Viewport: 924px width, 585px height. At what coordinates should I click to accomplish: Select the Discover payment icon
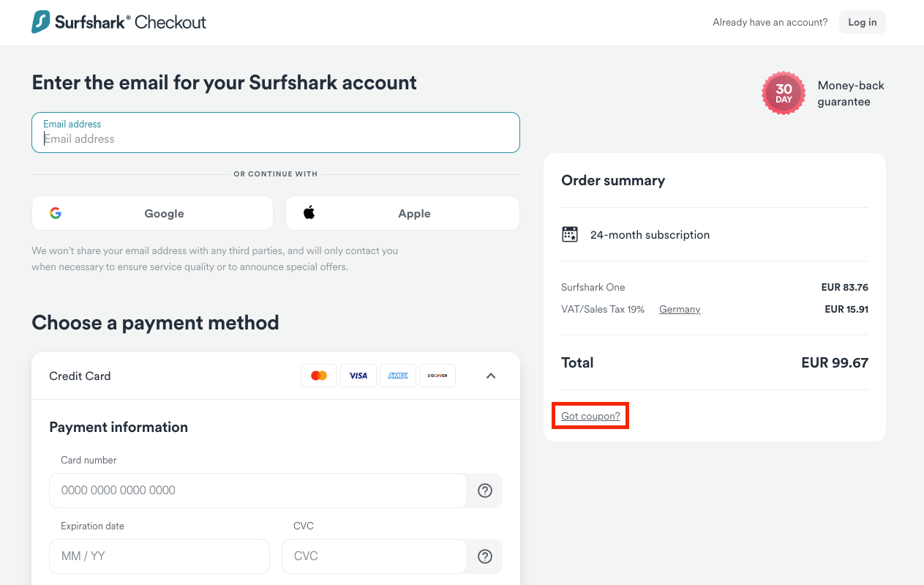437,375
